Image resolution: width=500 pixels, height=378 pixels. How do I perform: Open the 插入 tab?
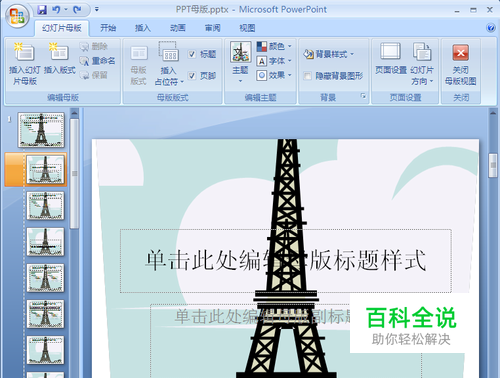point(143,28)
